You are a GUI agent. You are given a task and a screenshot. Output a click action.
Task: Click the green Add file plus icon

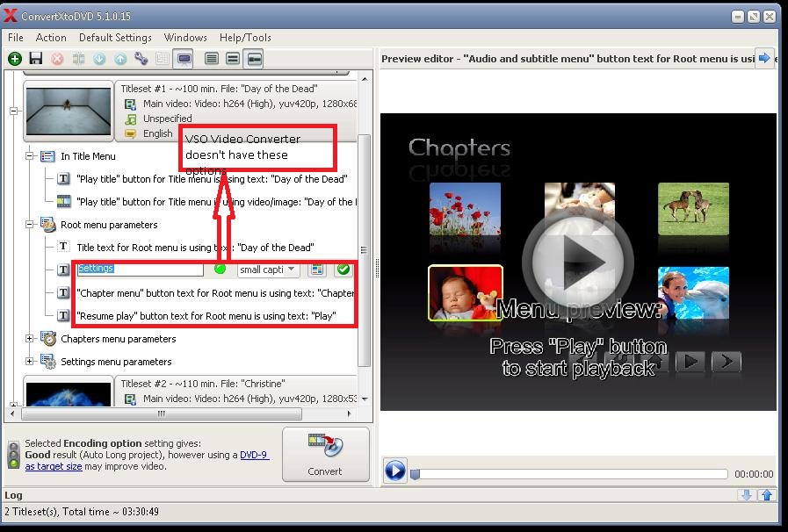pos(15,59)
